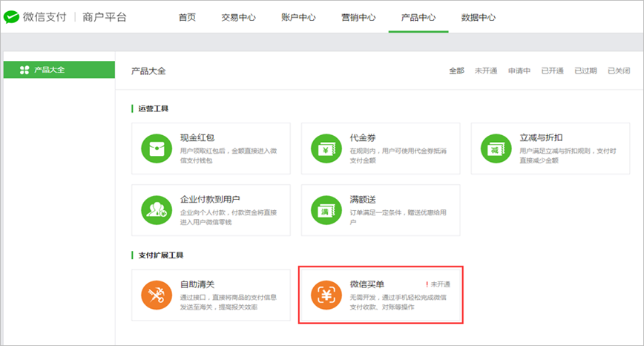Viewport: 644px width, 346px height.
Task: Filter products by 未开通
Action: [486, 71]
